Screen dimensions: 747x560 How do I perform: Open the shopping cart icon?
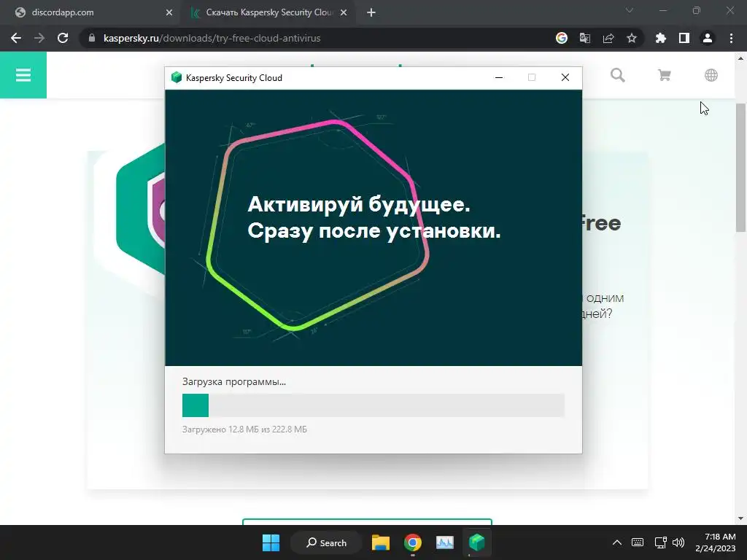click(664, 75)
